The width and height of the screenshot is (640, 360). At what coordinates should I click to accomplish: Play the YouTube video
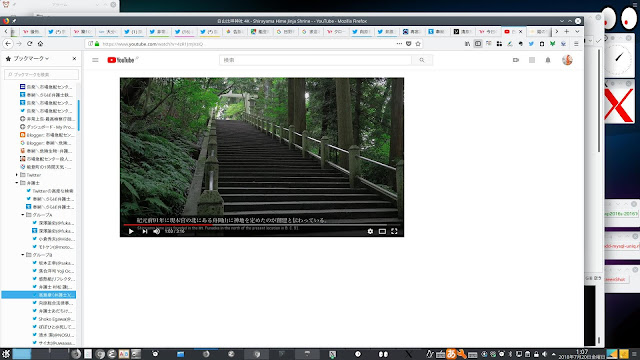click(x=131, y=231)
